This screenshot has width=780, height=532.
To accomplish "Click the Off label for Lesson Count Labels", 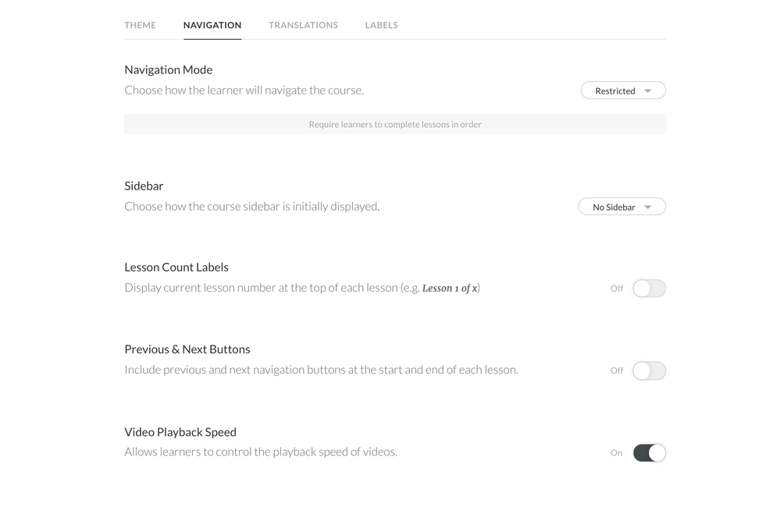I will point(617,289).
